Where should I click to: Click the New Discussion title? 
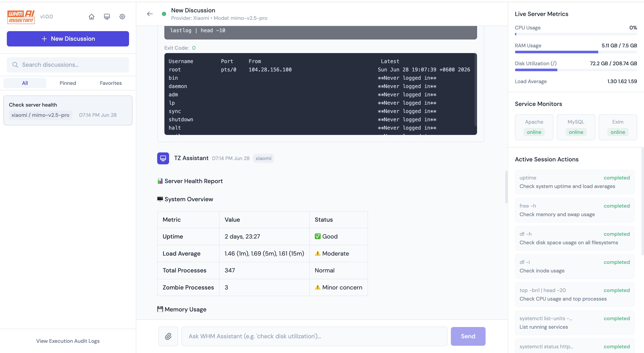click(193, 10)
